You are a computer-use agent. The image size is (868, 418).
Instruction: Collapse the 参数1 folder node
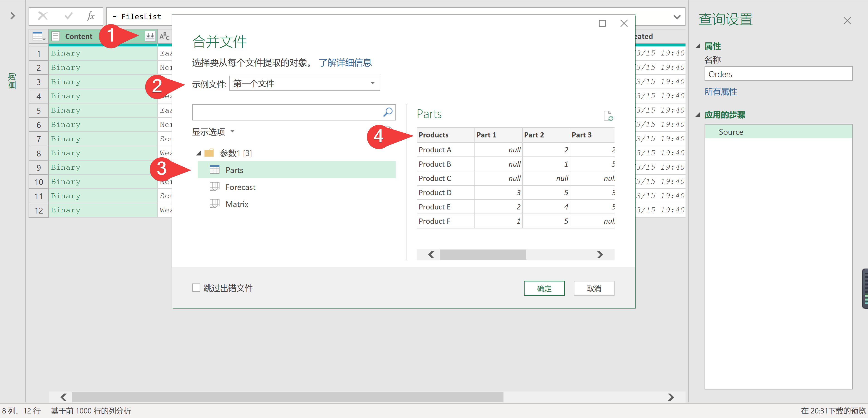[x=198, y=154]
